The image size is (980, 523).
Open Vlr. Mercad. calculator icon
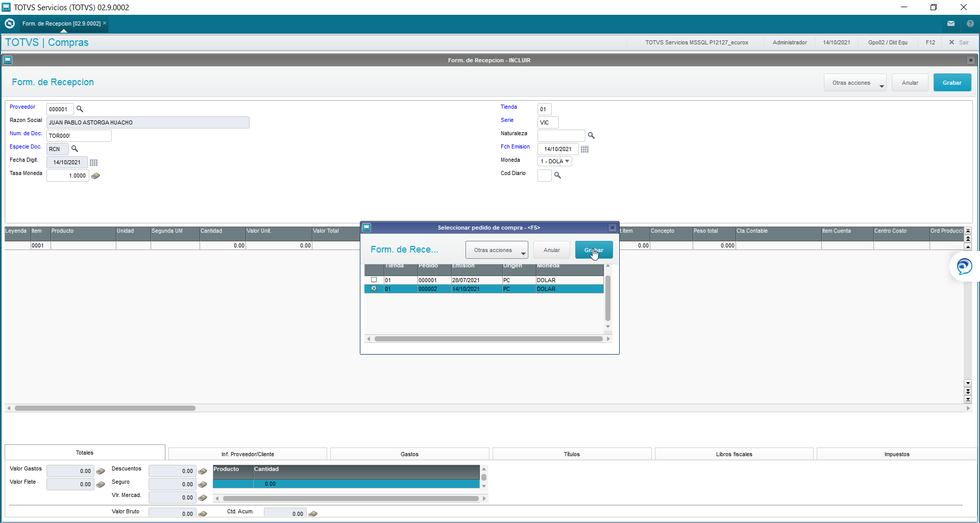point(203,498)
